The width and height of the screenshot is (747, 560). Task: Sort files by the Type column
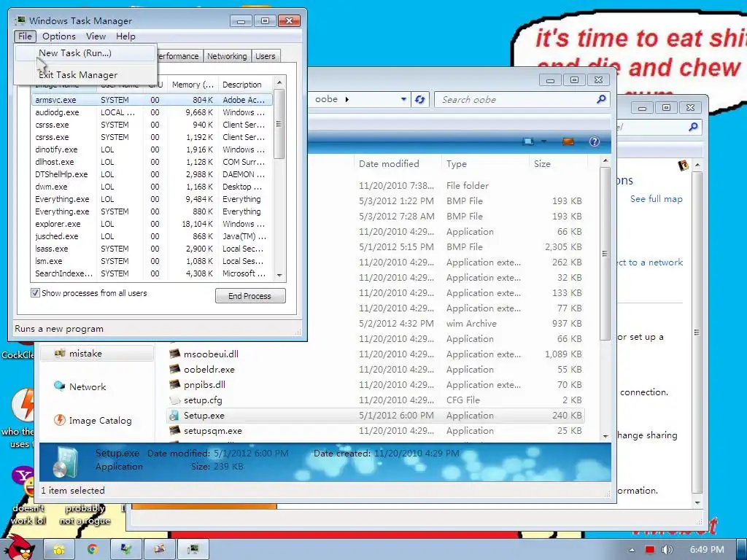click(485, 164)
